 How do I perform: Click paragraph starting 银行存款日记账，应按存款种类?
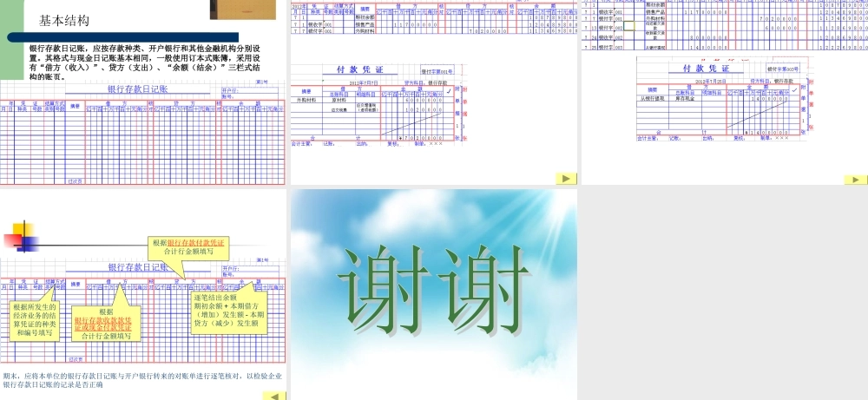point(144,62)
